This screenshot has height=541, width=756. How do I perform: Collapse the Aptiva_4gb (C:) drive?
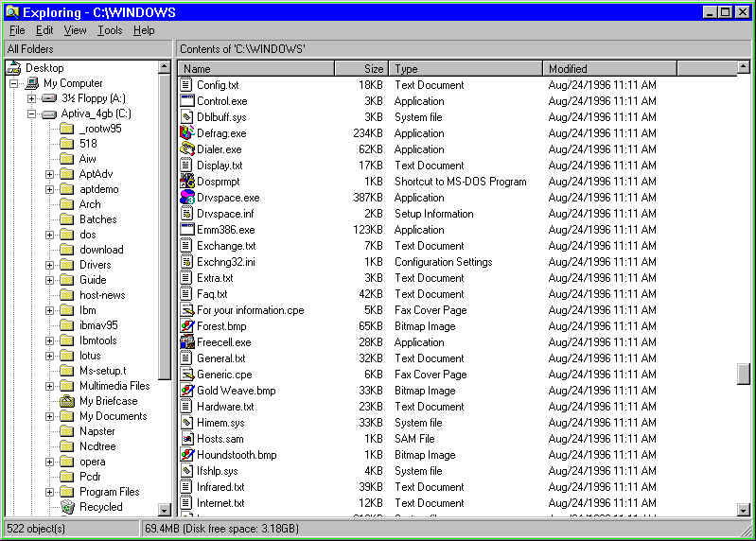pyautogui.click(x=31, y=113)
